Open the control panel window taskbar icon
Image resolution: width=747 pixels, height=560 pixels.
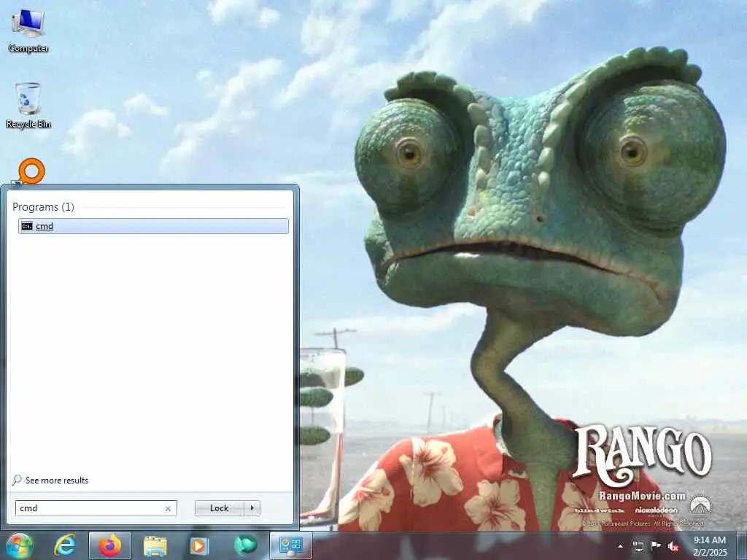click(x=291, y=545)
